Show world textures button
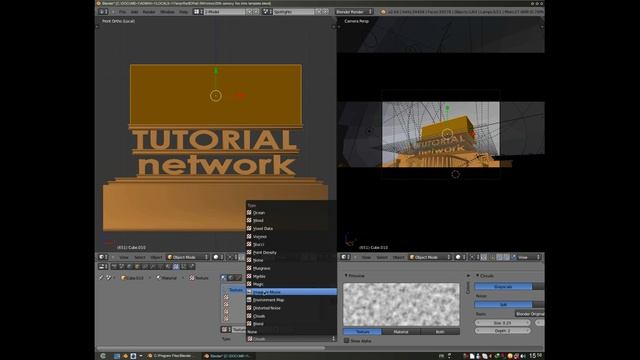The width and height of the screenshot is (640, 360). coord(231,278)
